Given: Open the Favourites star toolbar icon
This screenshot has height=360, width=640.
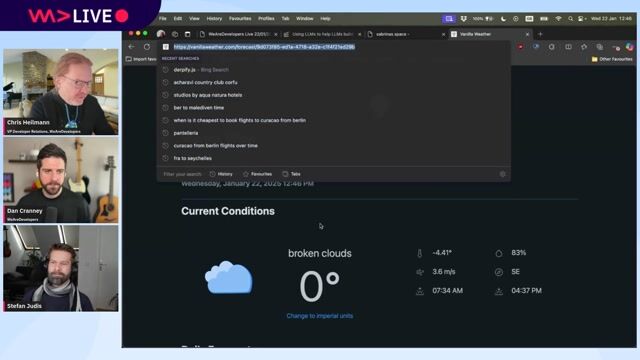Looking at the screenshot, I should click(584, 47).
